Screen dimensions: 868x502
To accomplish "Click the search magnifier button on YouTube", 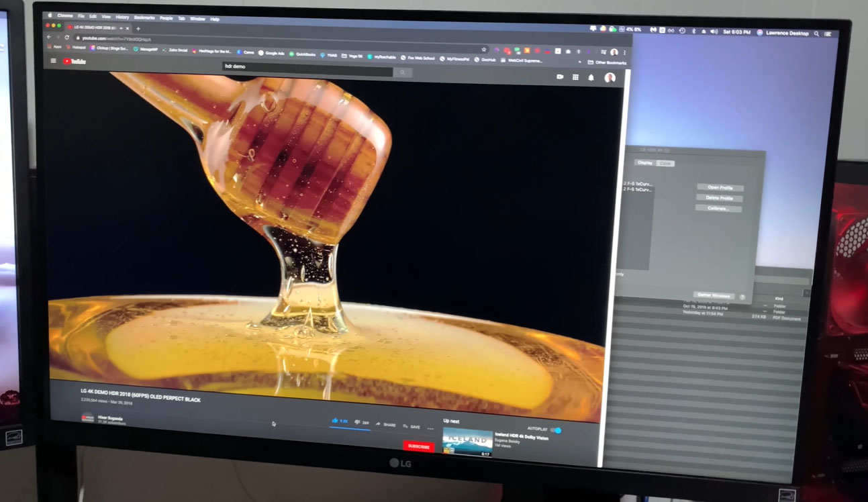I will pyautogui.click(x=403, y=72).
